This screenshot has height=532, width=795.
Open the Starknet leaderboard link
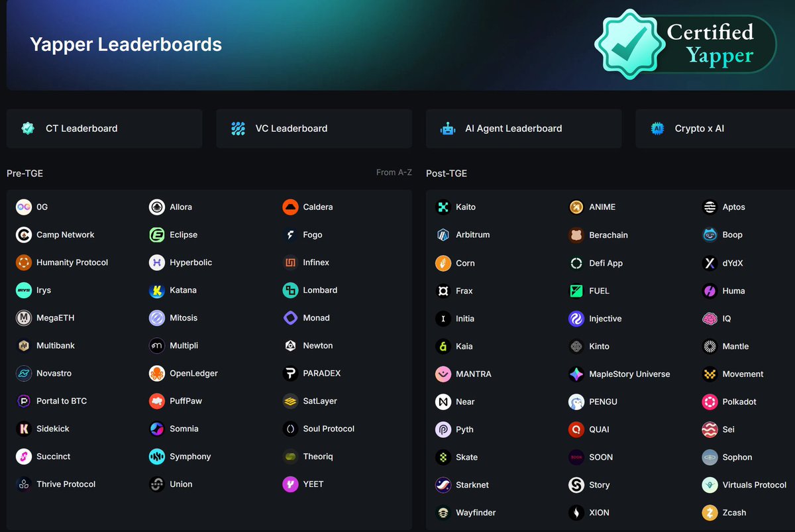point(462,485)
